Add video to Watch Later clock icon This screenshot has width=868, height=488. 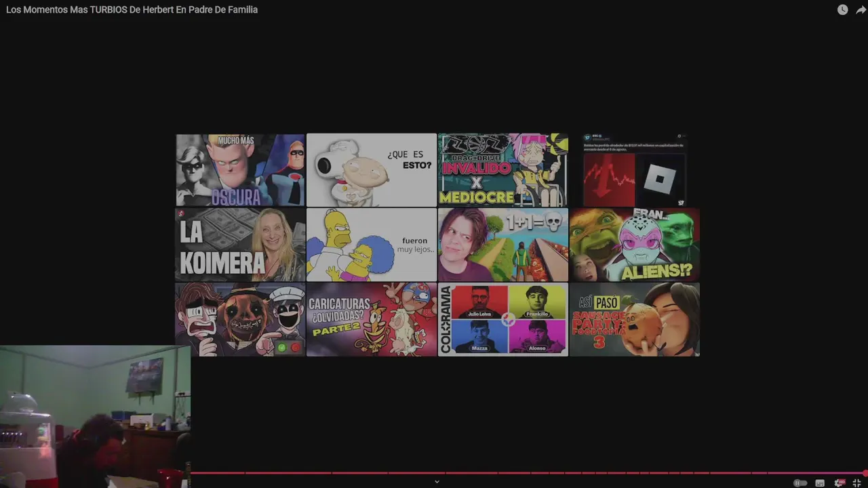pos(842,9)
